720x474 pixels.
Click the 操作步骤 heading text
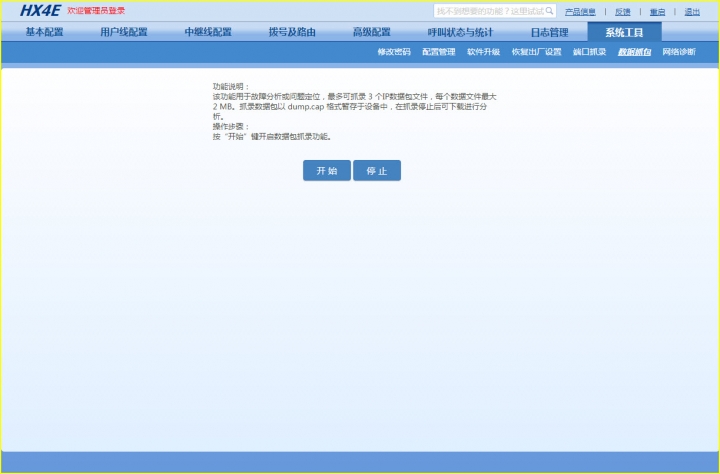(231, 126)
